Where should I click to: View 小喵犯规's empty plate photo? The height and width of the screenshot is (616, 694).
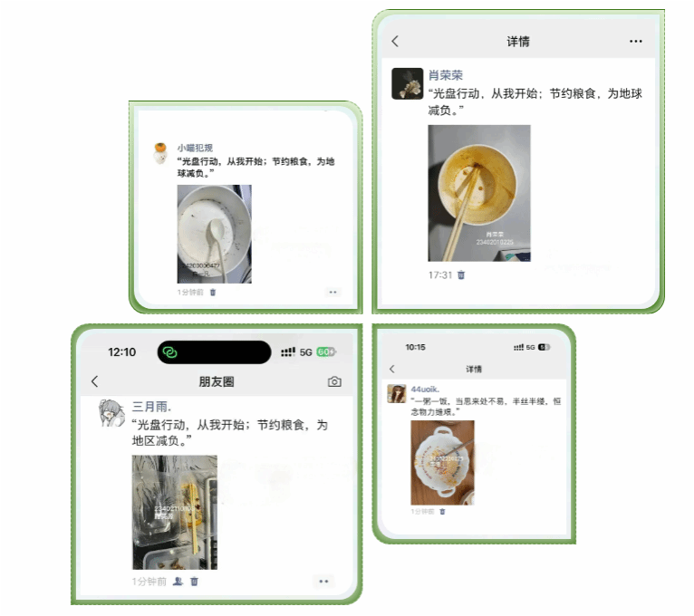click(214, 234)
